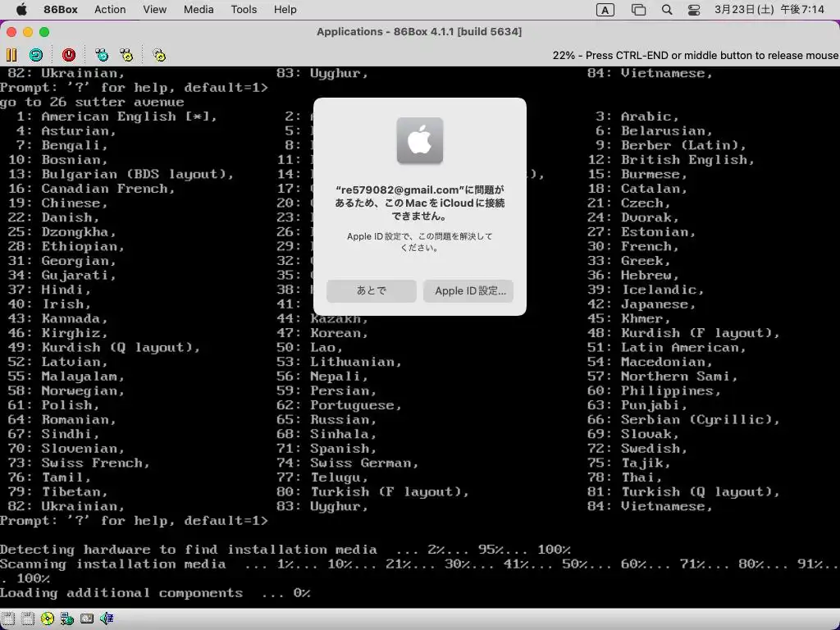Open Control Center icon
840x630 pixels.
tap(694, 10)
